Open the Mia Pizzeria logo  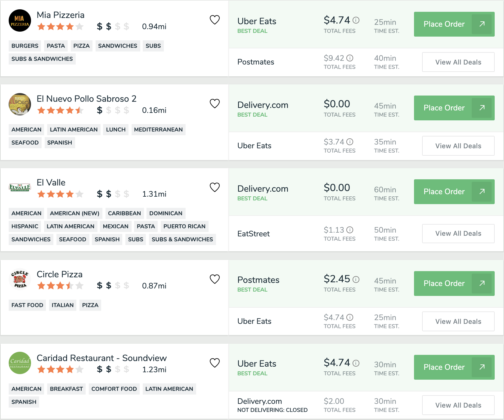coord(20,20)
